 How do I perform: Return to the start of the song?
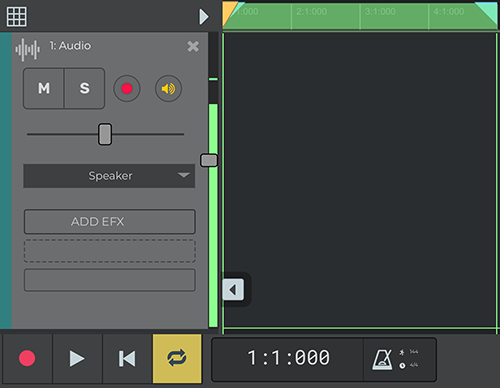127,358
